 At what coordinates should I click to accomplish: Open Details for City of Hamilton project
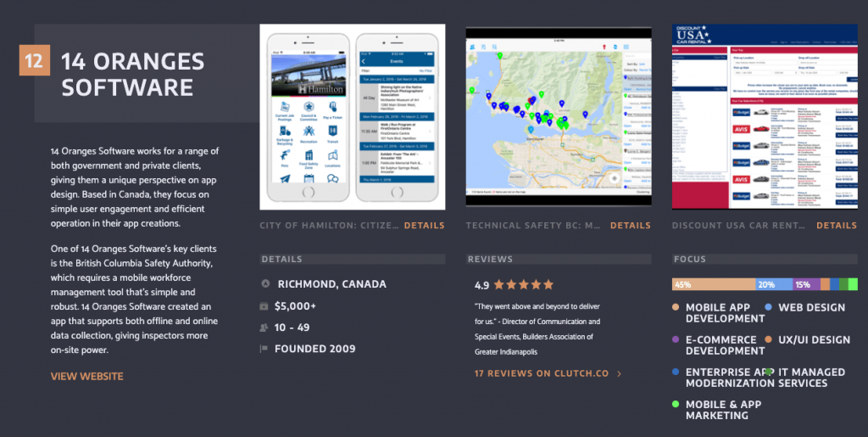pos(424,226)
